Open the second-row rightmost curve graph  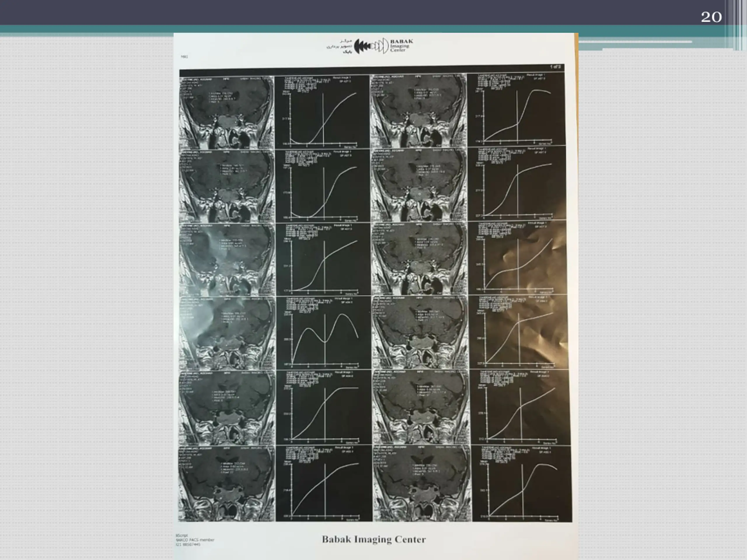[517, 184]
